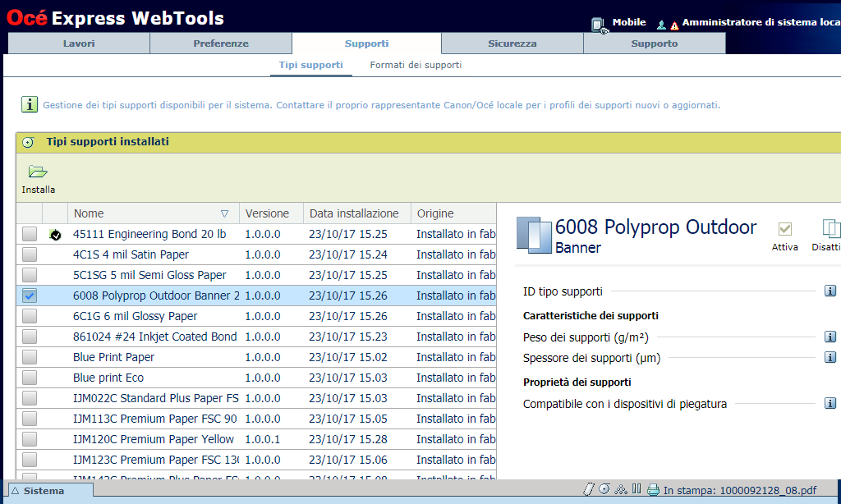The image size is (841, 504).
Task: Click the media roll icon in the status bar
Action: [604, 489]
